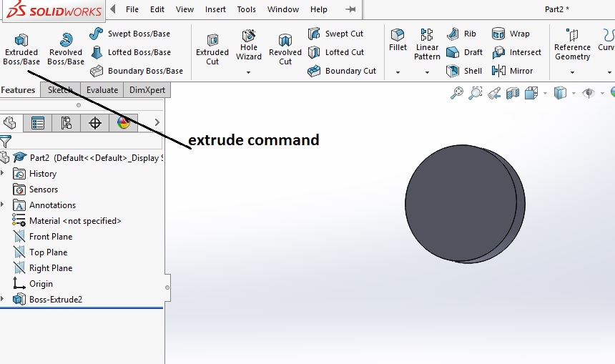Image resolution: width=615 pixels, height=364 pixels.
Task: Select the Draft feature tool
Action: tap(464, 52)
